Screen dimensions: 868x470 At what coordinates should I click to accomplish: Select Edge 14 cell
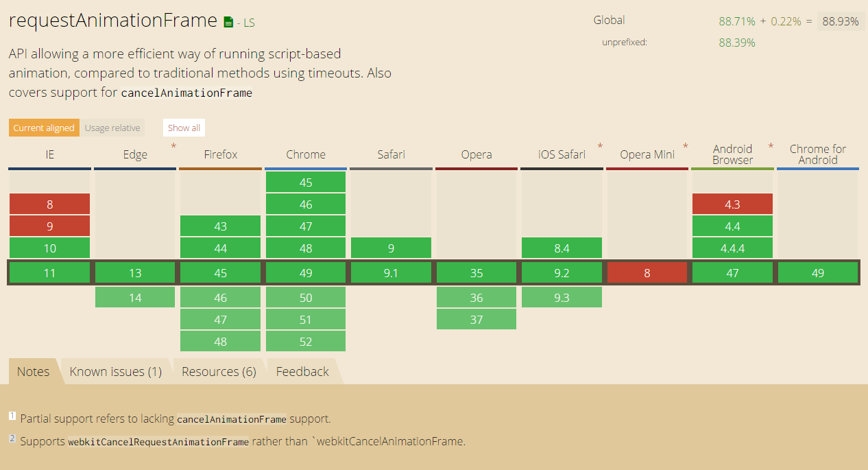135,298
